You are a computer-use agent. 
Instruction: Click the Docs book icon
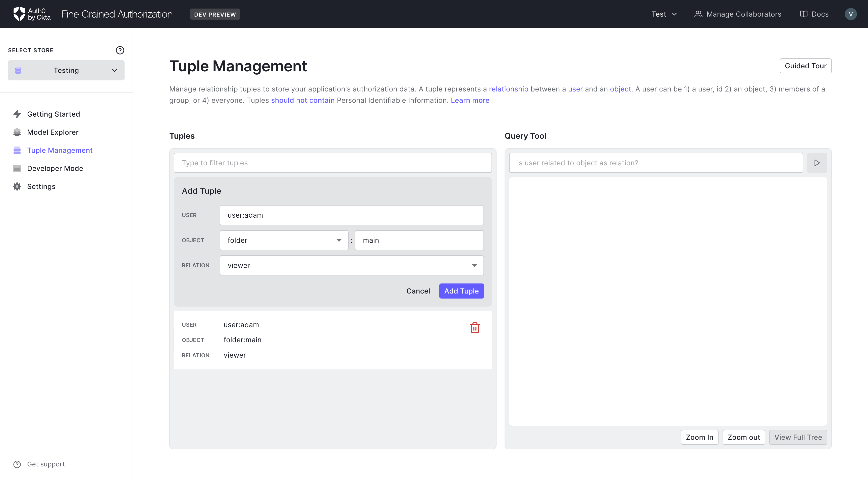pyautogui.click(x=804, y=14)
